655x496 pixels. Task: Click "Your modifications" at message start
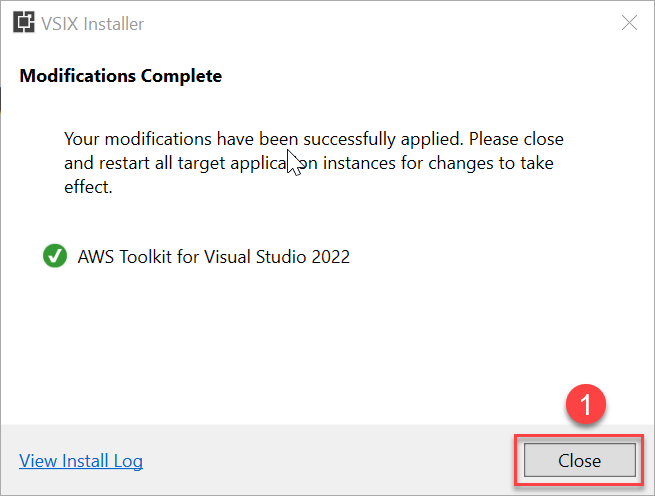138,139
